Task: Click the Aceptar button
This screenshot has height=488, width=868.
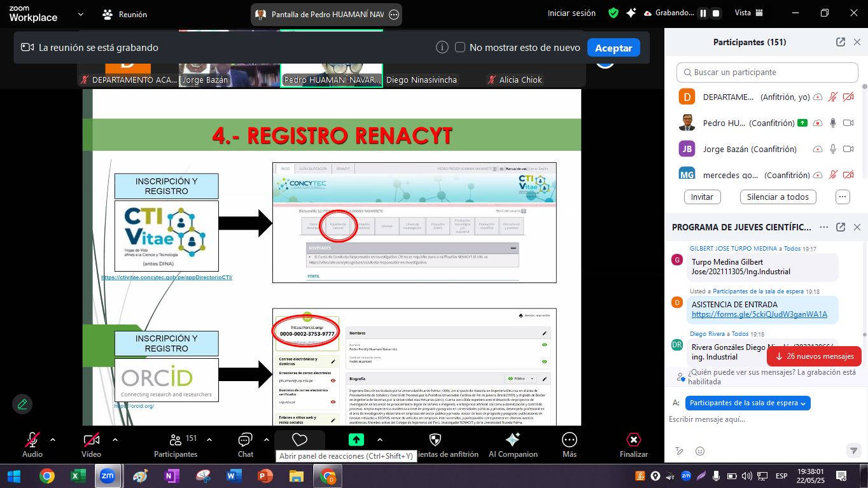Action: [x=613, y=48]
